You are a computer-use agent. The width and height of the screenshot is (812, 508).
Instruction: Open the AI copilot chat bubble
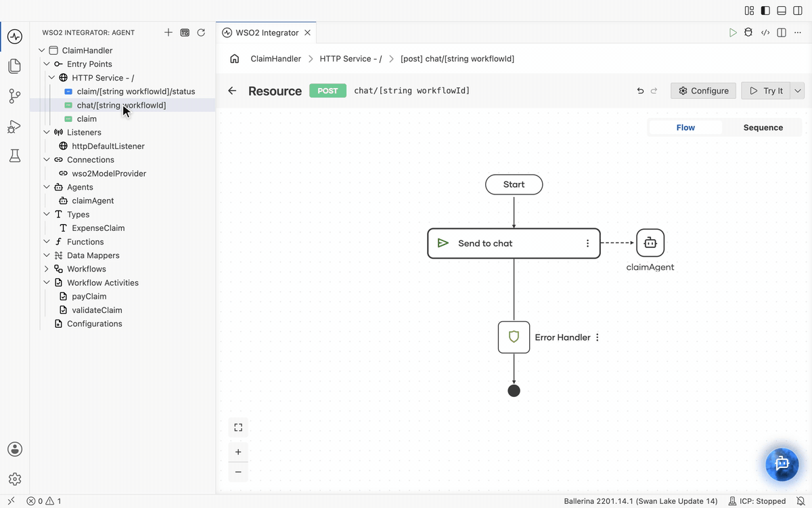(x=782, y=464)
